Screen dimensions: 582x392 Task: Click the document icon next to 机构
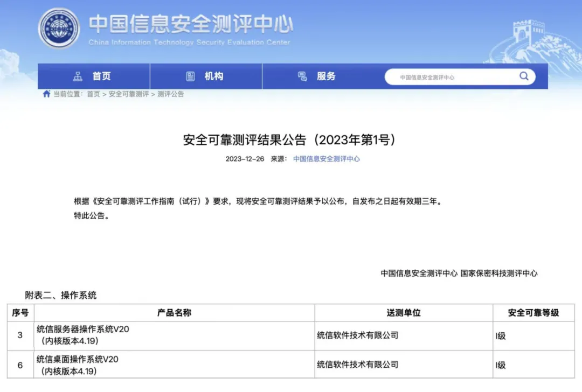click(190, 76)
